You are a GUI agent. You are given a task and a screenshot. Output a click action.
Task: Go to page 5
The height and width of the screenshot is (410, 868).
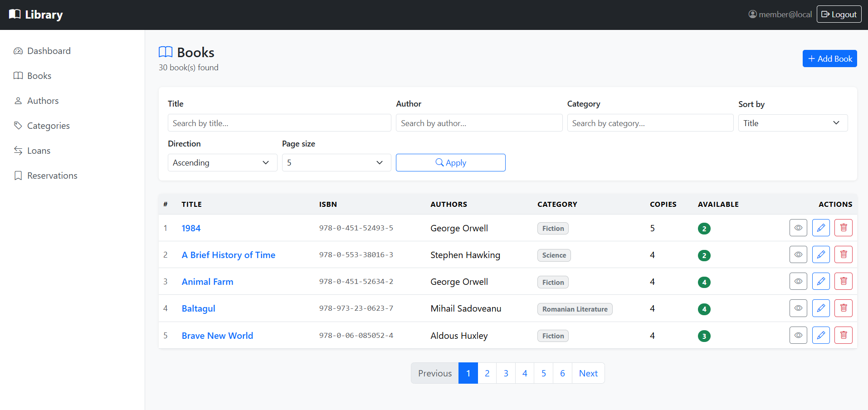click(543, 373)
